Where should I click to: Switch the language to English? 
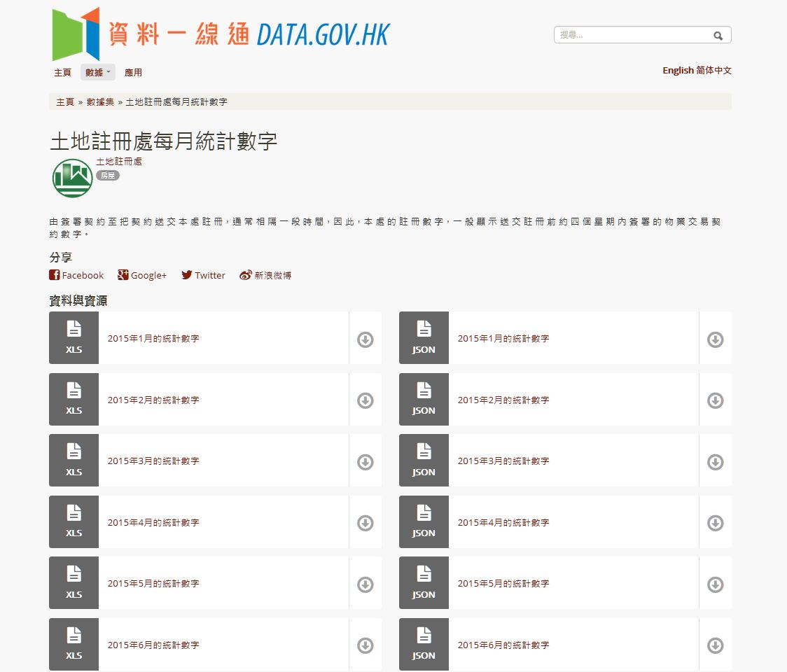pos(678,70)
